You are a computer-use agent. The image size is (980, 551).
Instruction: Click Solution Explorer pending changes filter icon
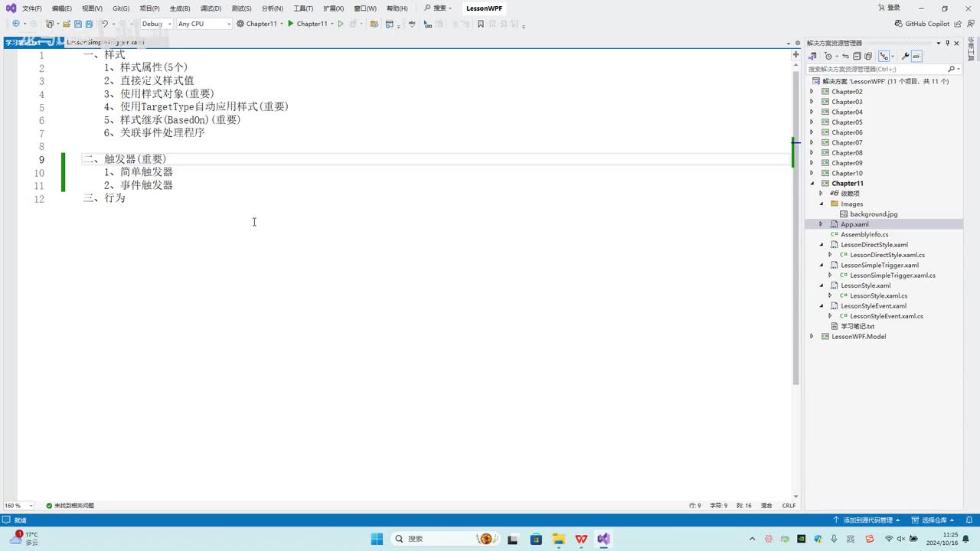coord(828,56)
